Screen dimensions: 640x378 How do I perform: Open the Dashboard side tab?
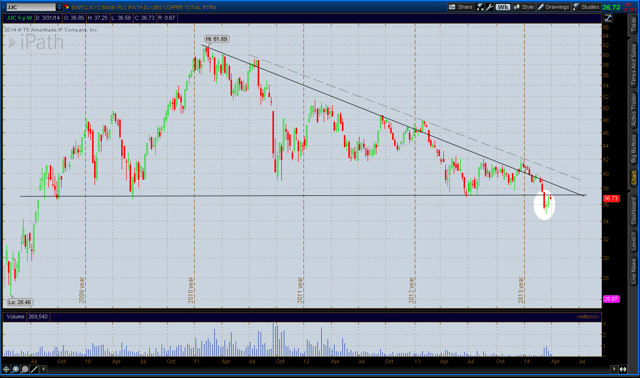pyautogui.click(x=633, y=211)
